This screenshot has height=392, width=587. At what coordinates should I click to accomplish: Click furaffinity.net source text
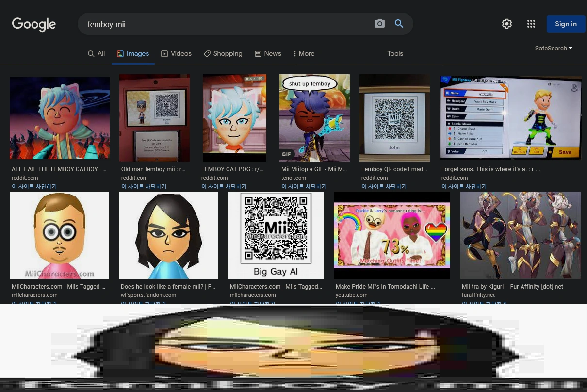point(478,295)
